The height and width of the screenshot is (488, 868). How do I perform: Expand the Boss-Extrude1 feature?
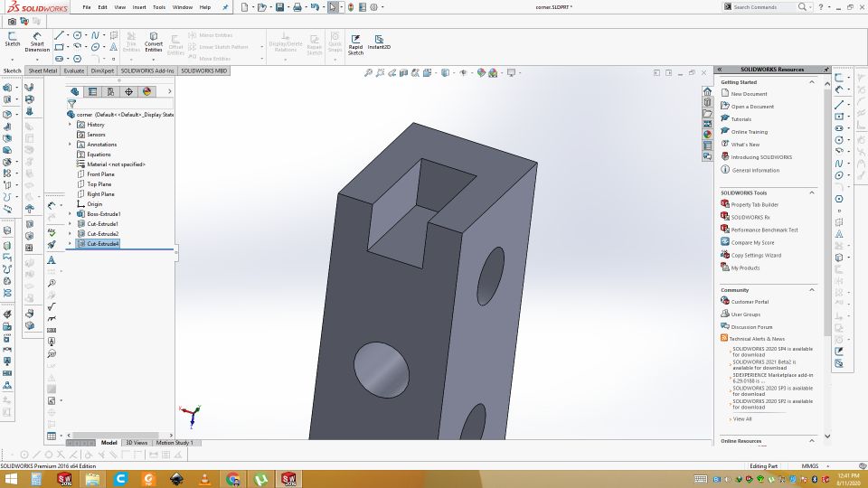click(71, 214)
